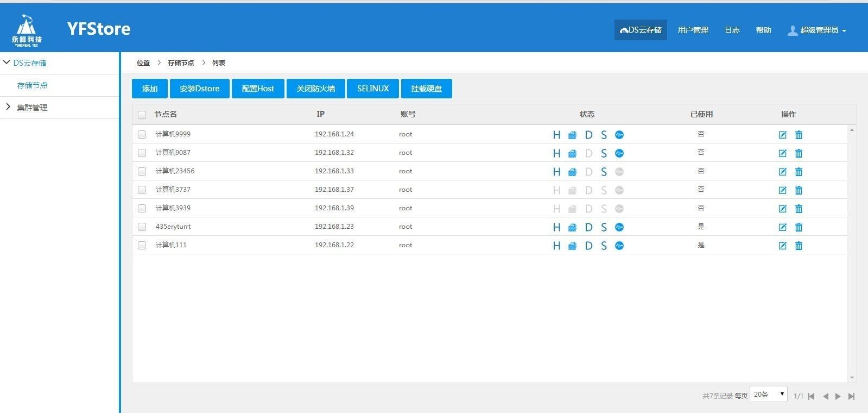
Task: Open the 帮助 top menu
Action: pyautogui.click(x=764, y=30)
